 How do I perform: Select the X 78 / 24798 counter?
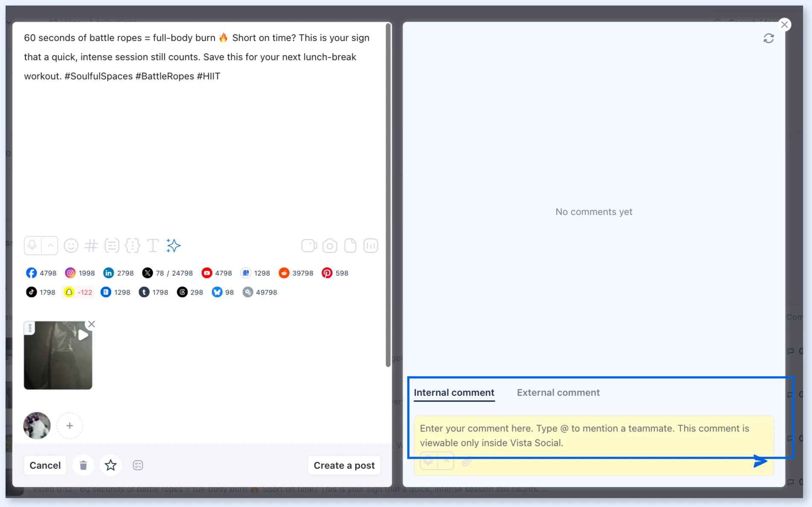tap(167, 273)
